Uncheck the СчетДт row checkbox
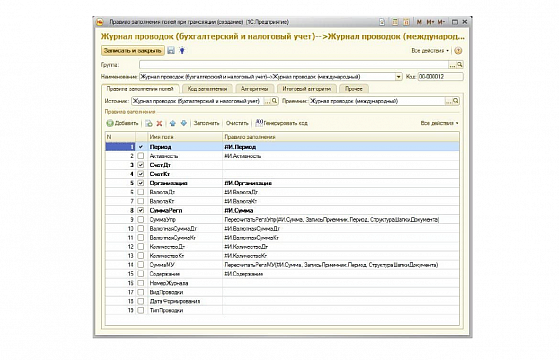559x360 pixels. [x=141, y=165]
